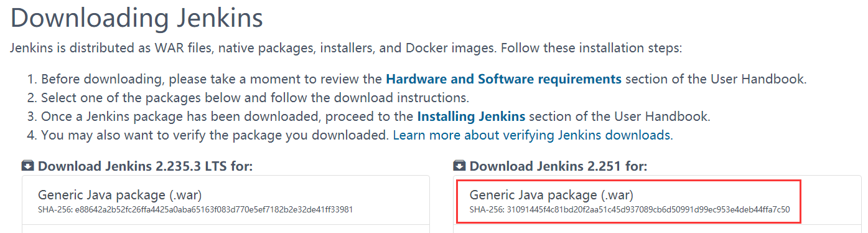Viewport: 868px width, 233px height.
Task: Click step 2 'Select one of the packages' text
Action: coord(255,98)
